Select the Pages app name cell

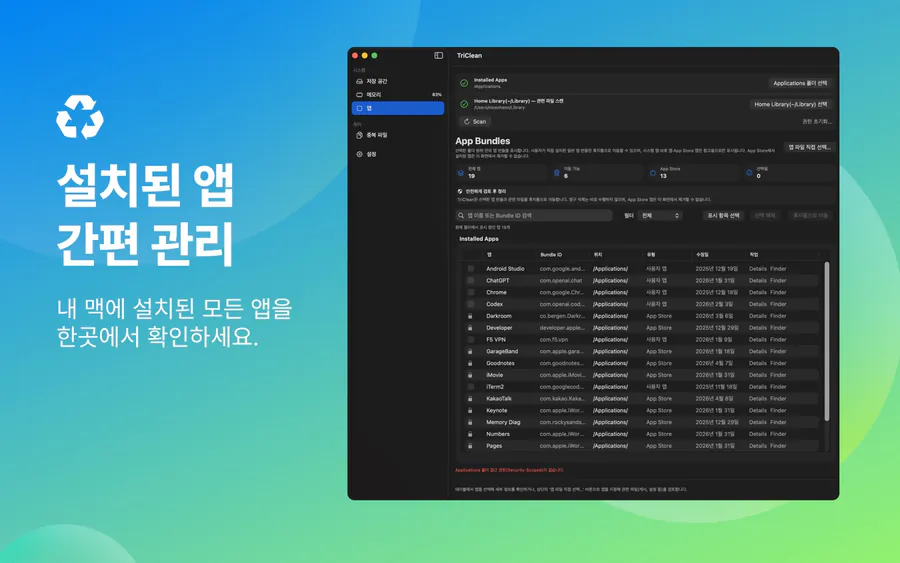494,446
